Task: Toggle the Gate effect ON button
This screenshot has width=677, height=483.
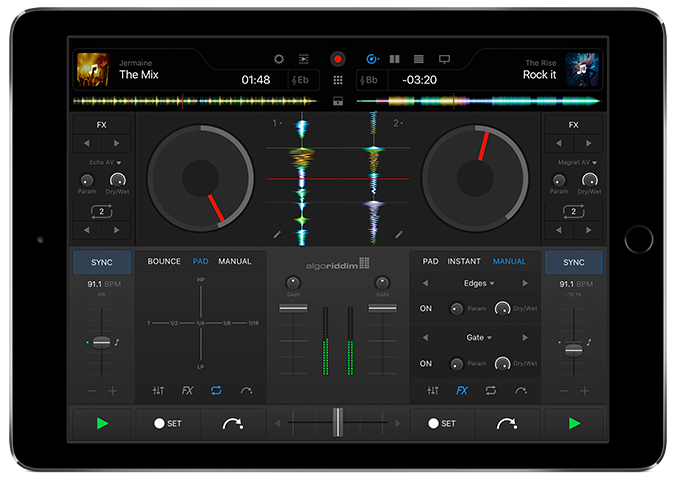Action: click(426, 363)
